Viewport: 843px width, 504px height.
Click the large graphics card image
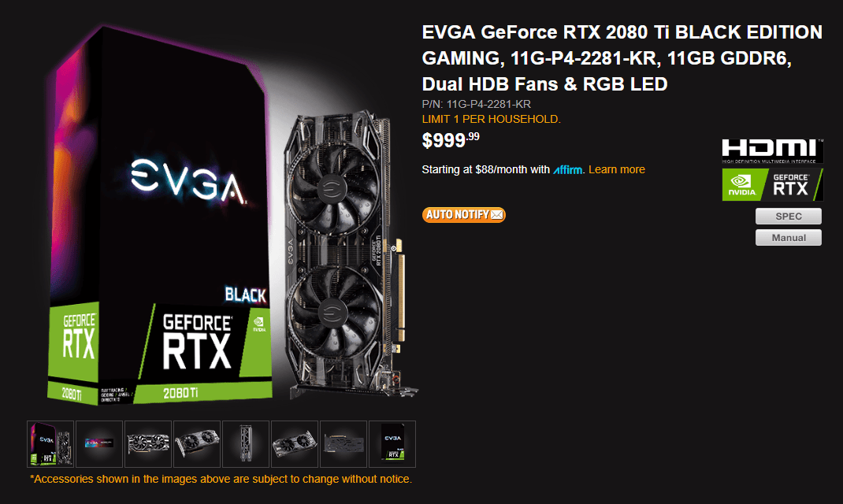click(350, 253)
